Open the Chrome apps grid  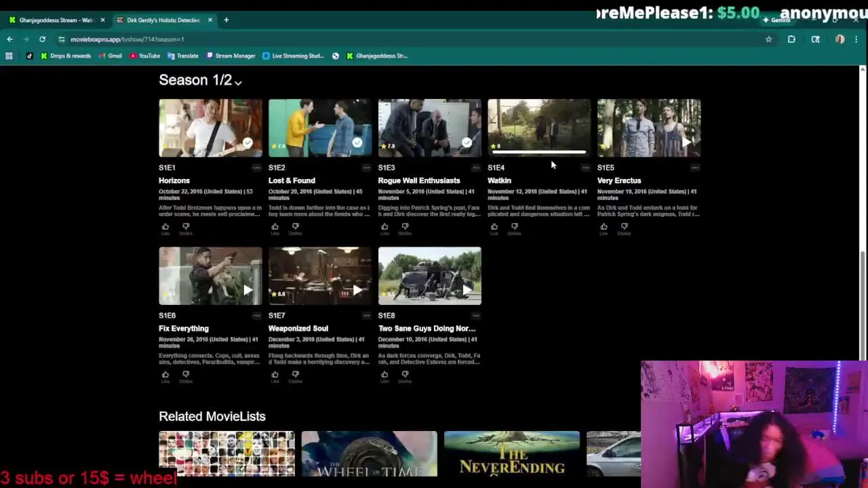9,56
